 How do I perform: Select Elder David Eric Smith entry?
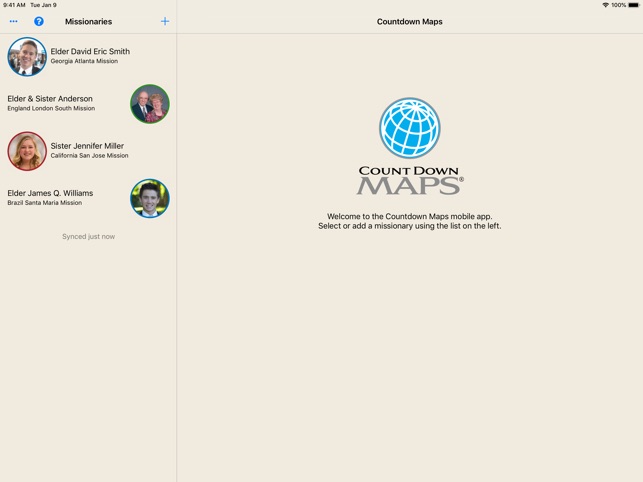tap(88, 57)
